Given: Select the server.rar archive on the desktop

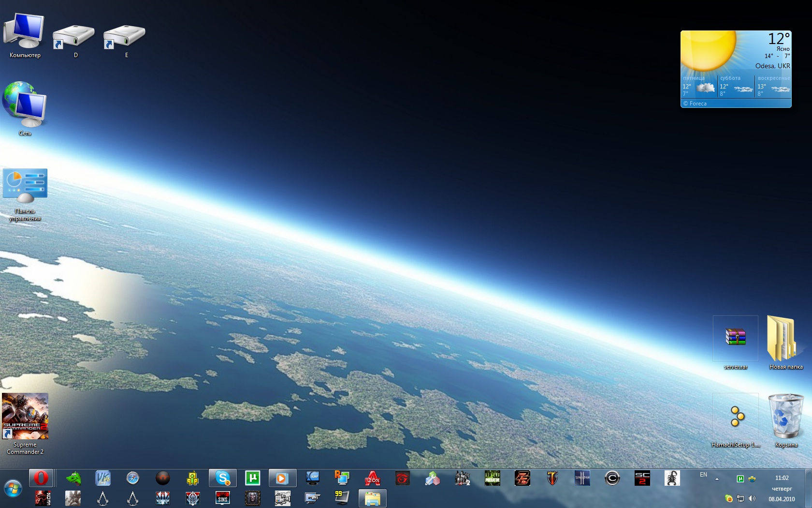Looking at the screenshot, I should 736,343.
